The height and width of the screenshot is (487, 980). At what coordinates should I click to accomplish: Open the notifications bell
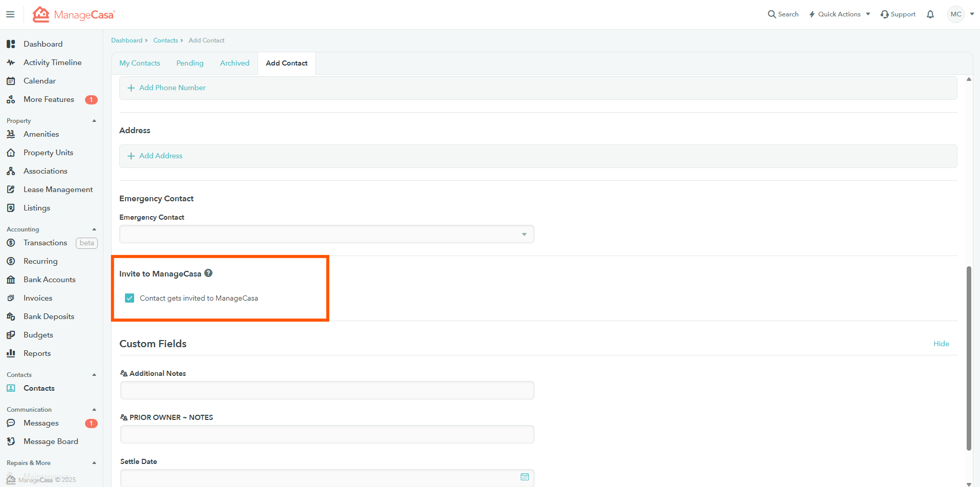coord(930,14)
